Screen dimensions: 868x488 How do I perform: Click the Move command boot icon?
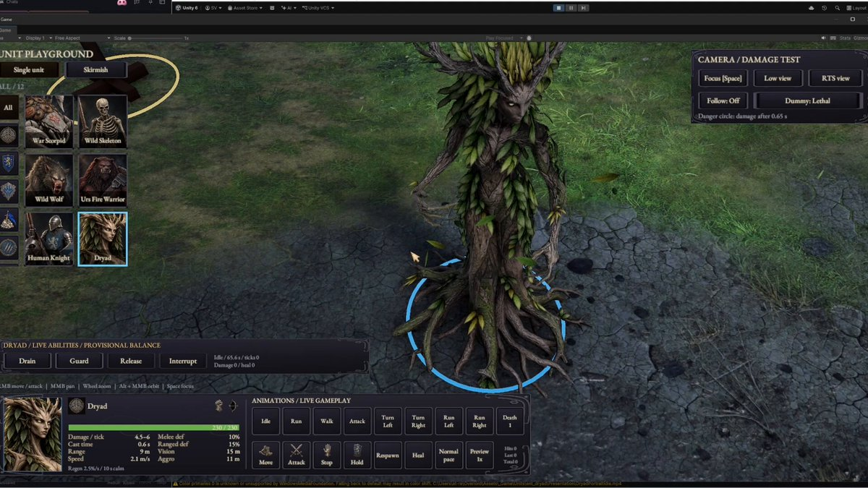coord(265,455)
